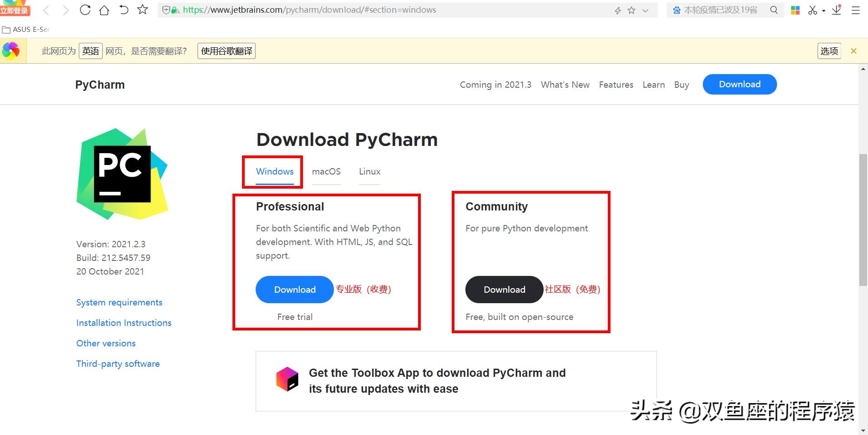Click the security shield icon in address bar

pyautogui.click(x=166, y=10)
